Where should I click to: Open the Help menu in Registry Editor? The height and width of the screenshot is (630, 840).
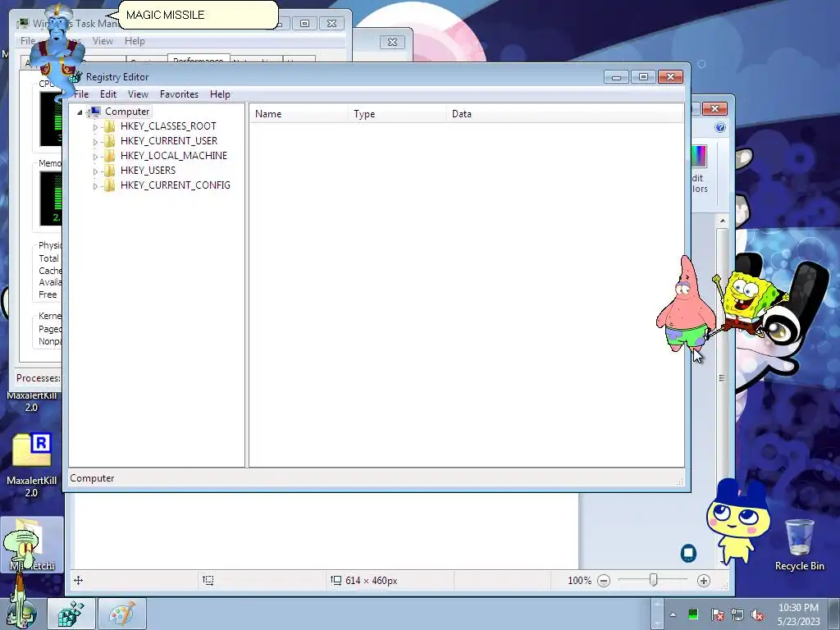pyautogui.click(x=220, y=94)
